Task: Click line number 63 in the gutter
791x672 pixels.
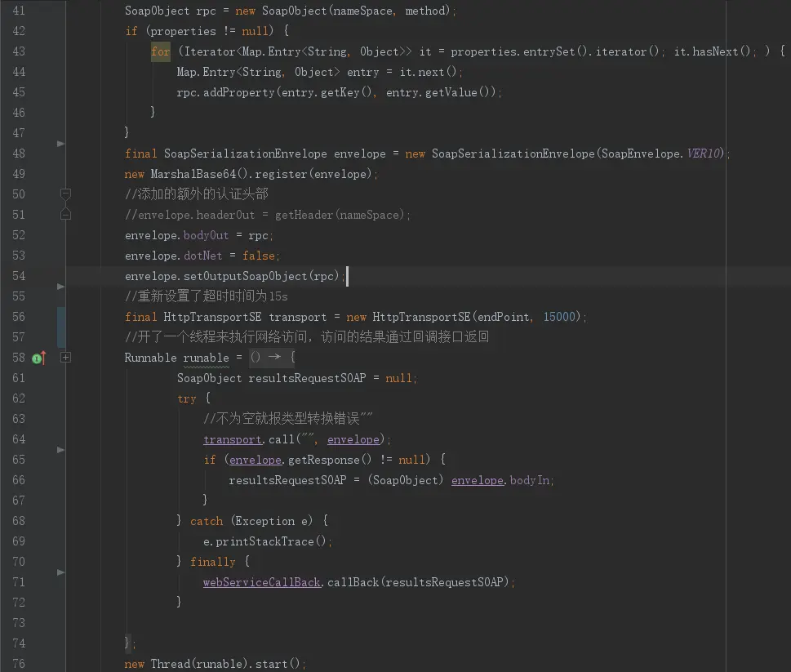Action: [19, 419]
